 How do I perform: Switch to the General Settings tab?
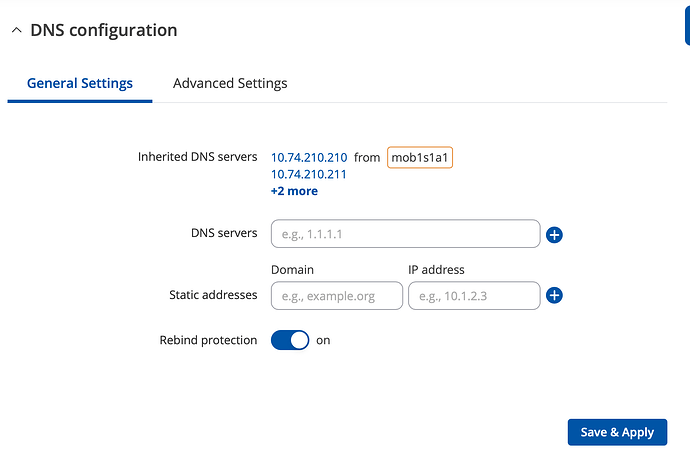click(x=80, y=83)
